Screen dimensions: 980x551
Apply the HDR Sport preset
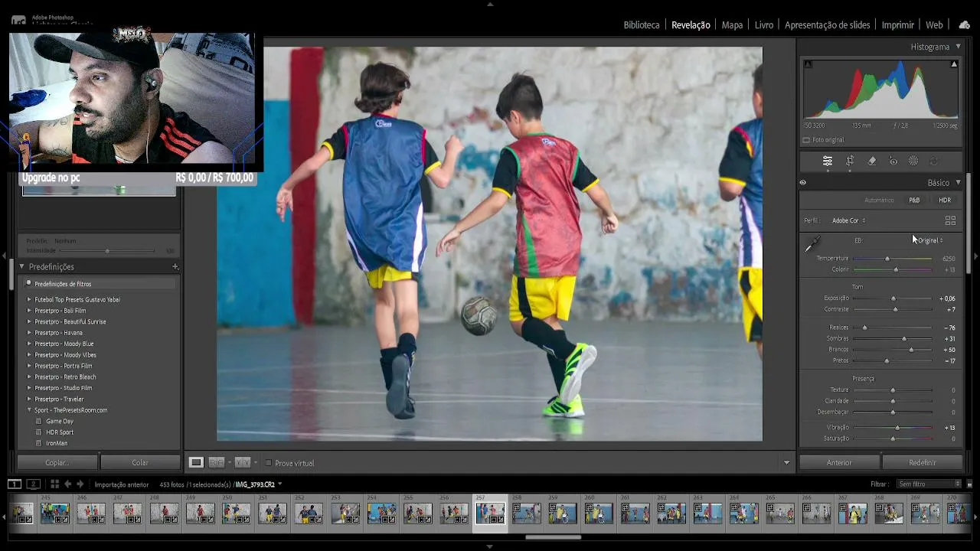pyautogui.click(x=60, y=432)
